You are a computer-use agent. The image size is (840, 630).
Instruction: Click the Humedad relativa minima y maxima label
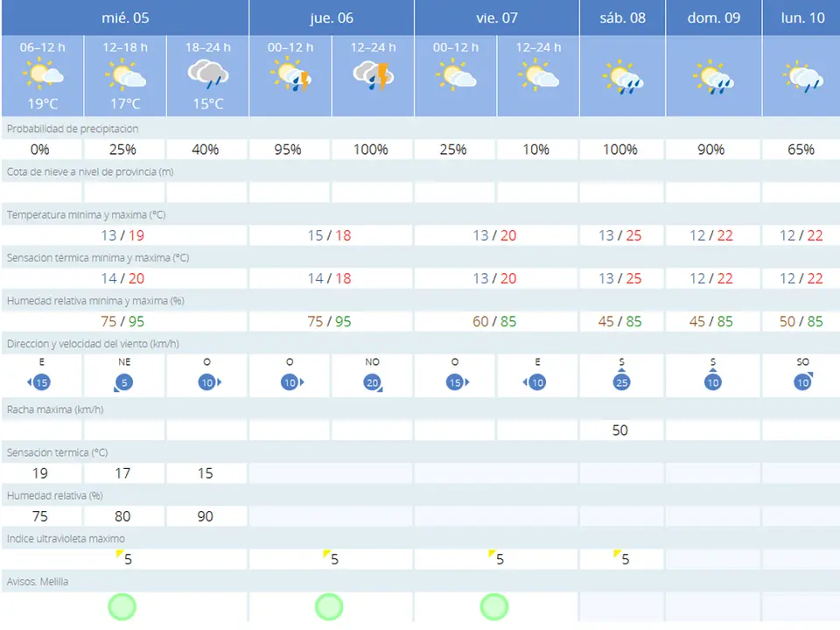coord(95,300)
